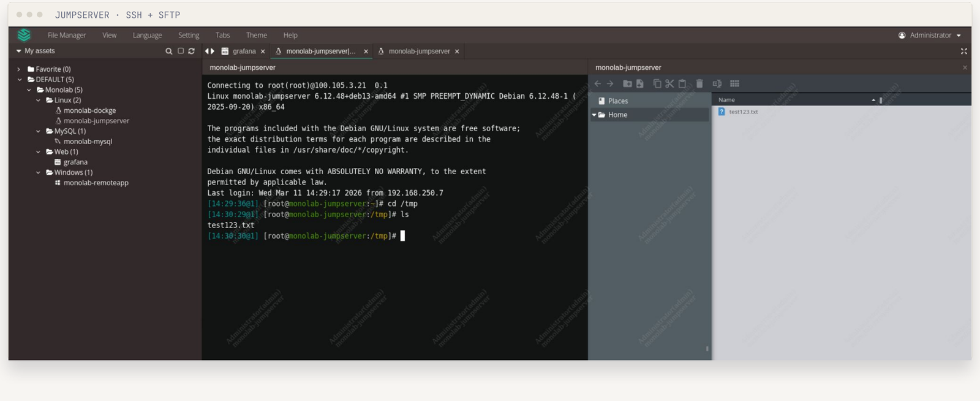Screen dimensions: 980x401
Task: Select grafana asset in the Web folder
Action: (75, 162)
